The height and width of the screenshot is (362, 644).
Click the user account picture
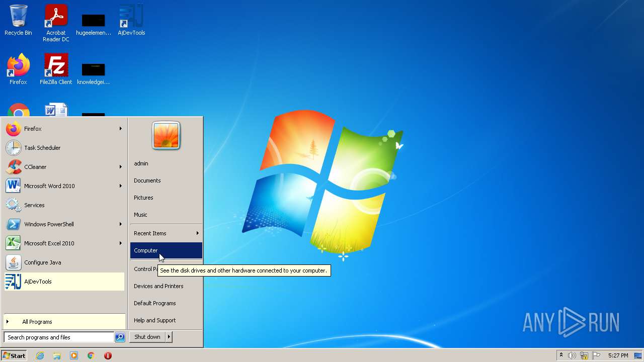pos(166,136)
